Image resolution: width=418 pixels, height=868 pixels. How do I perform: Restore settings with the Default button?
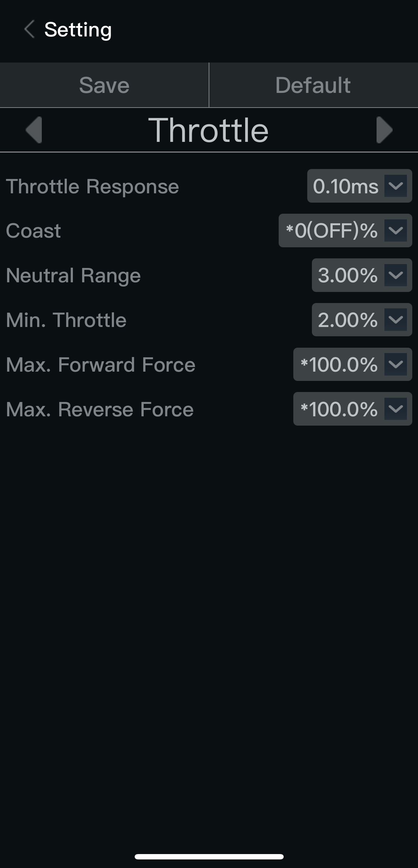[314, 85]
